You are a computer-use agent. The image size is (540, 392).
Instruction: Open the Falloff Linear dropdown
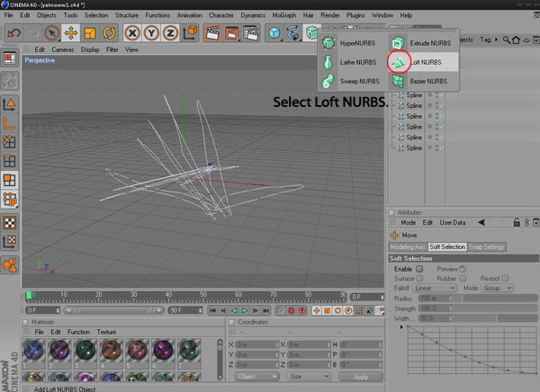coord(435,288)
